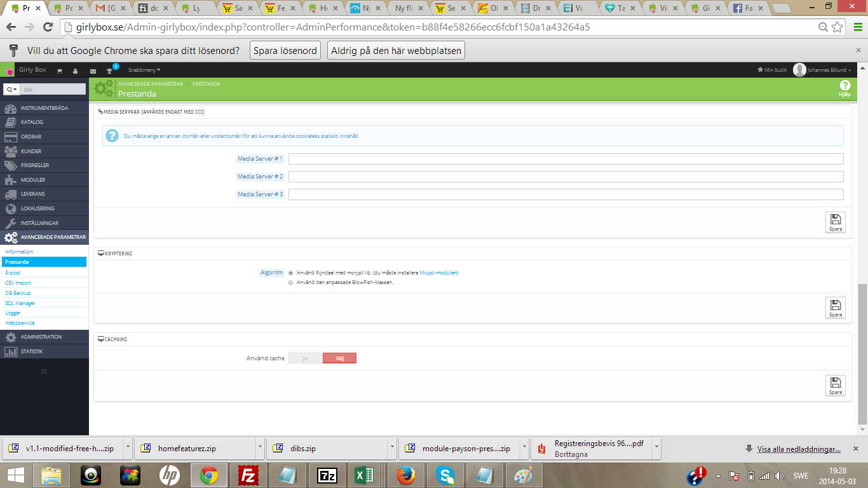Open dropdown arrow for dibs.zip download
Screen dimensions: 868x488
pyautogui.click(x=392, y=448)
